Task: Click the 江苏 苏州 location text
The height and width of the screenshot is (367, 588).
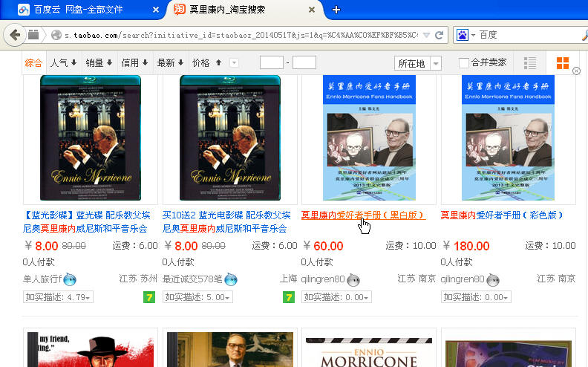Action: coord(138,279)
